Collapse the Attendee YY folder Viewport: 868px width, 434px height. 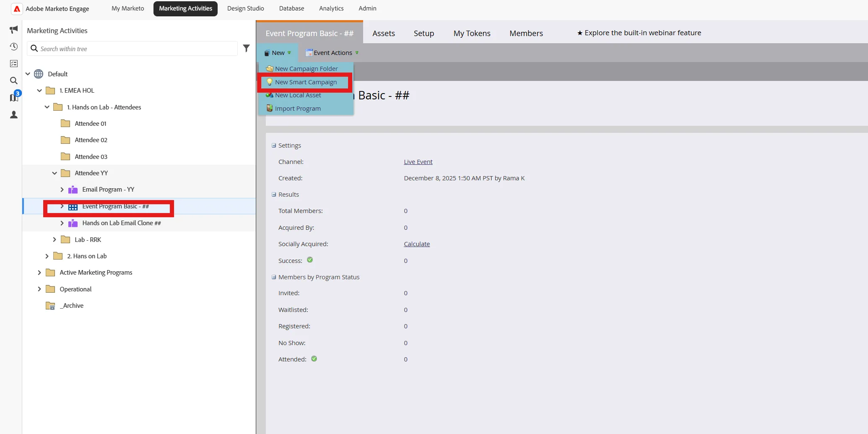coord(55,173)
